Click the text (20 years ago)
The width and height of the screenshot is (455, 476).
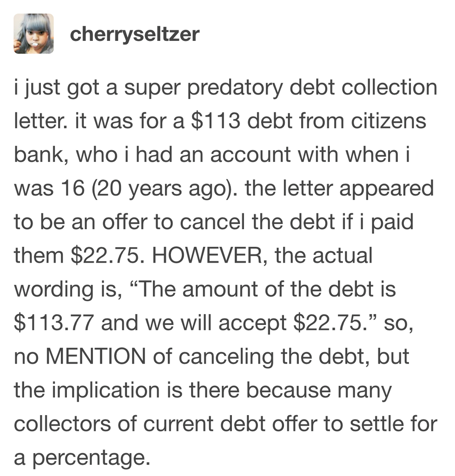[x=164, y=189]
